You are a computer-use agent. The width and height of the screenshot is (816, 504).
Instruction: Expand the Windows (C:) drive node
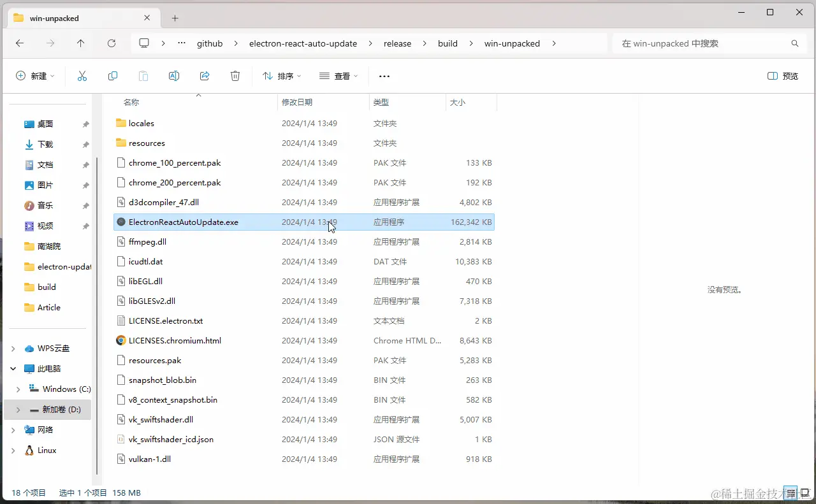(18, 389)
